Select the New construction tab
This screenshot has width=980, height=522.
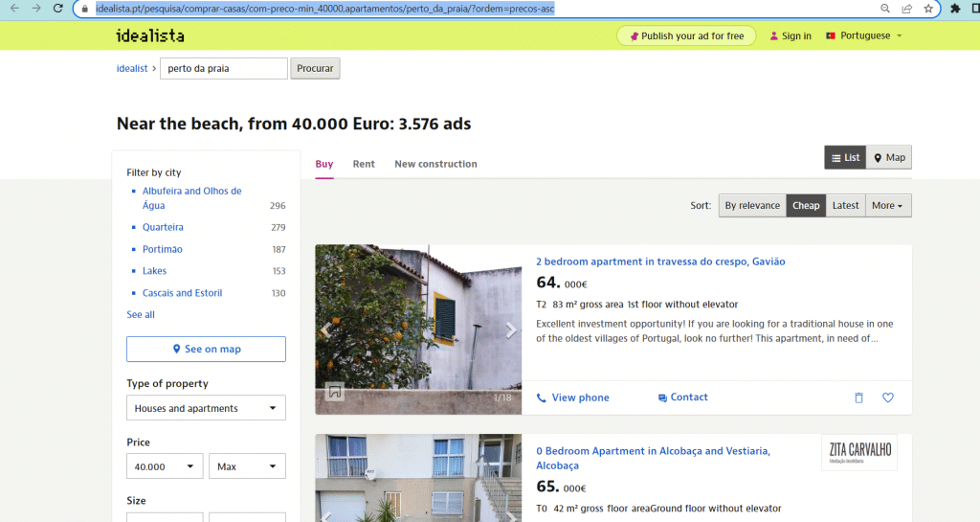coord(435,164)
